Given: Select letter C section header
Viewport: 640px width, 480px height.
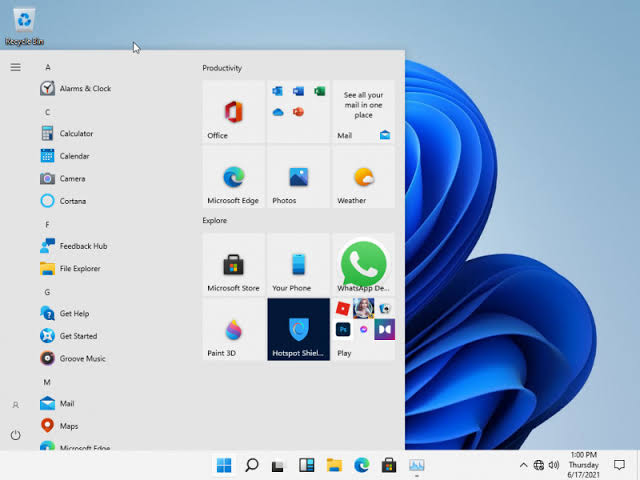Looking at the screenshot, I should point(48,112).
